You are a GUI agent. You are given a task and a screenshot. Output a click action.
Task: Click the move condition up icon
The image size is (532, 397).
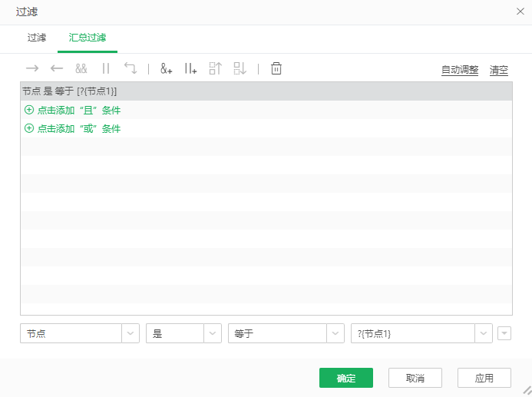[x=215, y=68]
